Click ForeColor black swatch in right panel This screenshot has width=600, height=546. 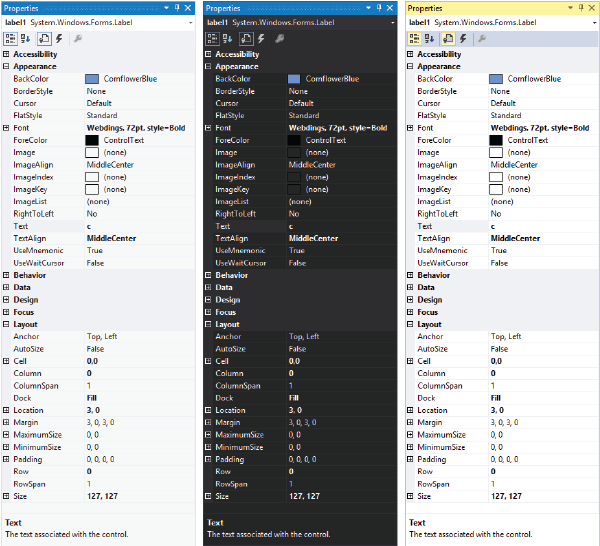496,140
